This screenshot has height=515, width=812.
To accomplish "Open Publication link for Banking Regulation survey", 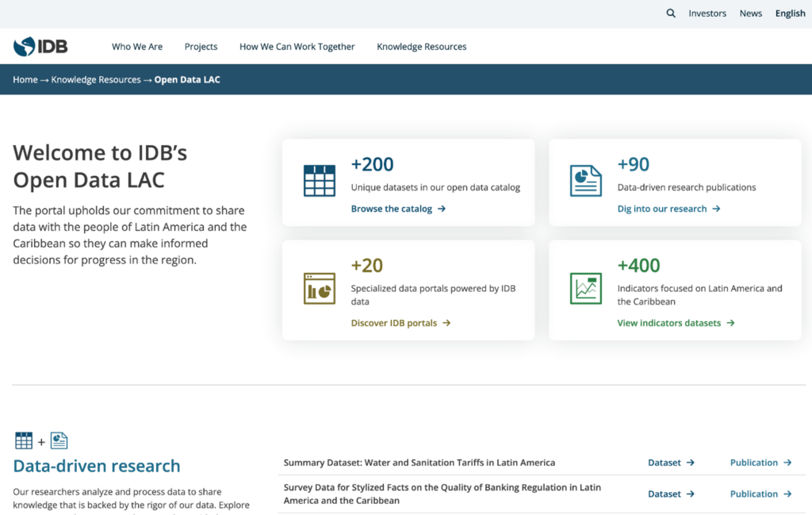I will pos(760,494).
